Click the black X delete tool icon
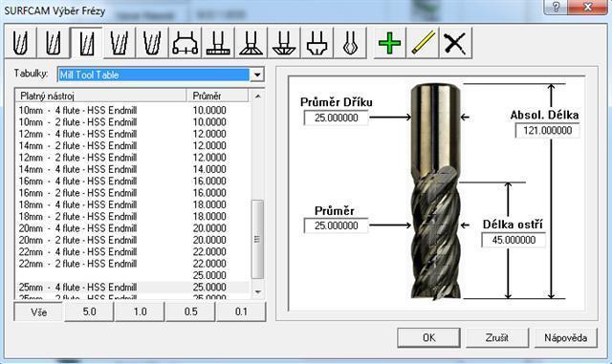 pos(455,43)
